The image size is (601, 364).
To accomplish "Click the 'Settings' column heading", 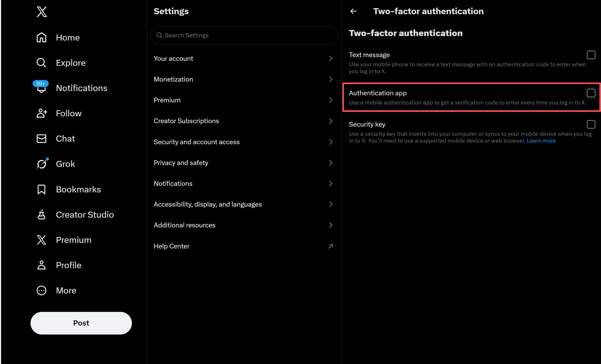I will (x=171, y=11).
